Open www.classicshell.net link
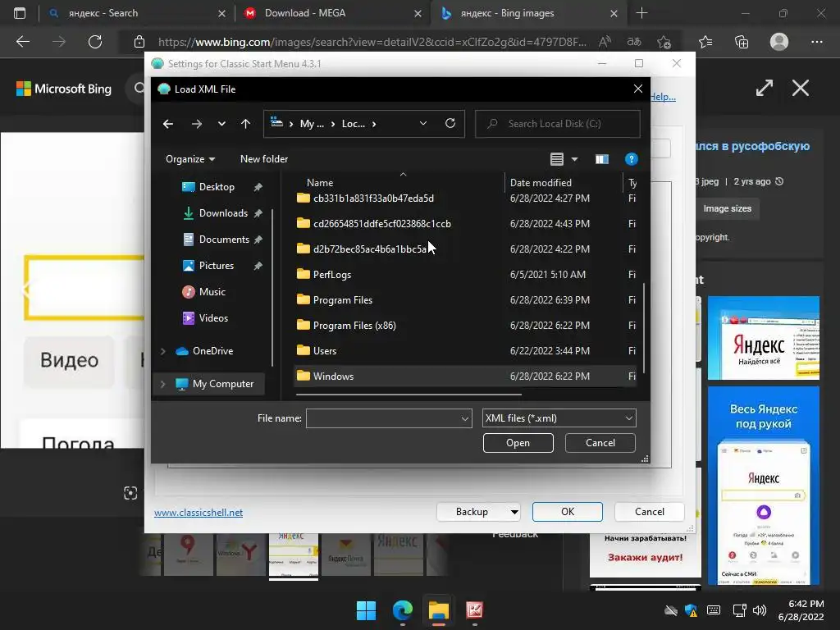The image size is (840, 630). (199, 513)
